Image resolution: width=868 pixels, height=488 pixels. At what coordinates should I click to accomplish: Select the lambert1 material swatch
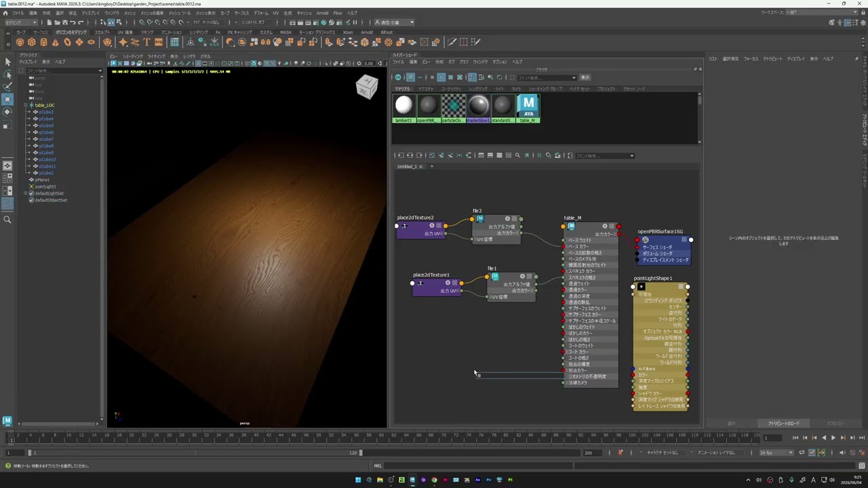click(403, 108)
